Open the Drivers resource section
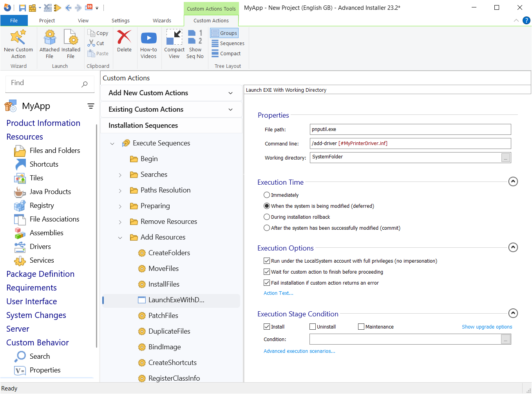Screen dimensions: 532x394 40,246
